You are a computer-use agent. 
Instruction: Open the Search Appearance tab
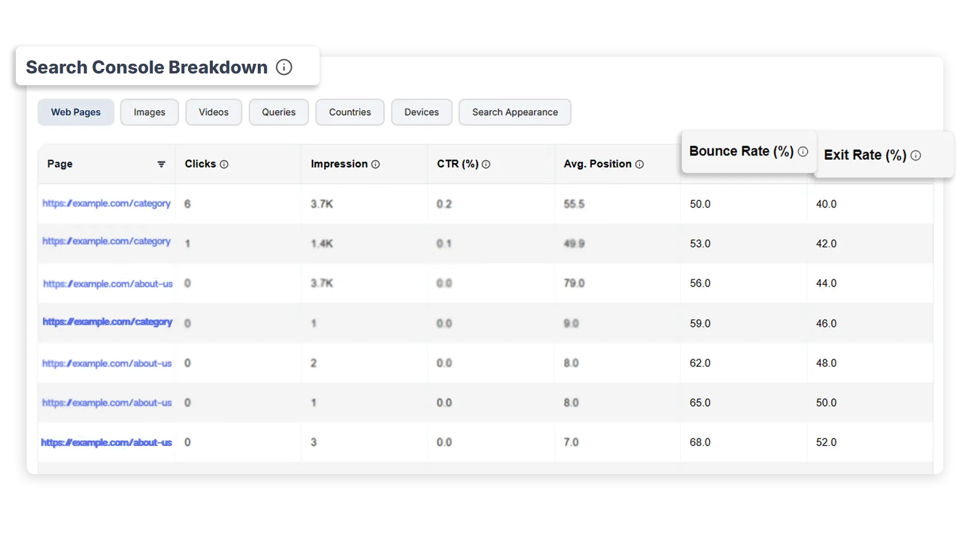(515, 112)
